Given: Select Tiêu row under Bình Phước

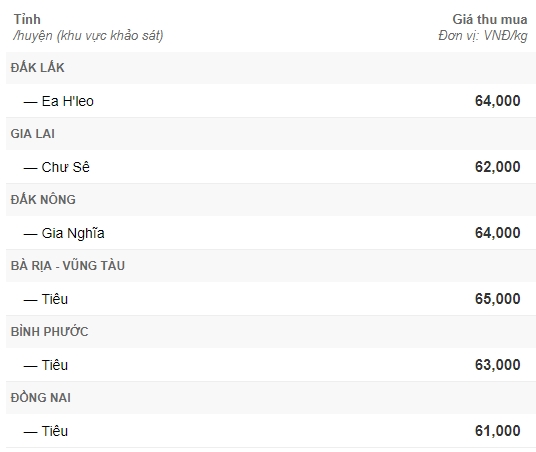Looking at the screenshot, I should pyautogui.click(x=271, y=365).
